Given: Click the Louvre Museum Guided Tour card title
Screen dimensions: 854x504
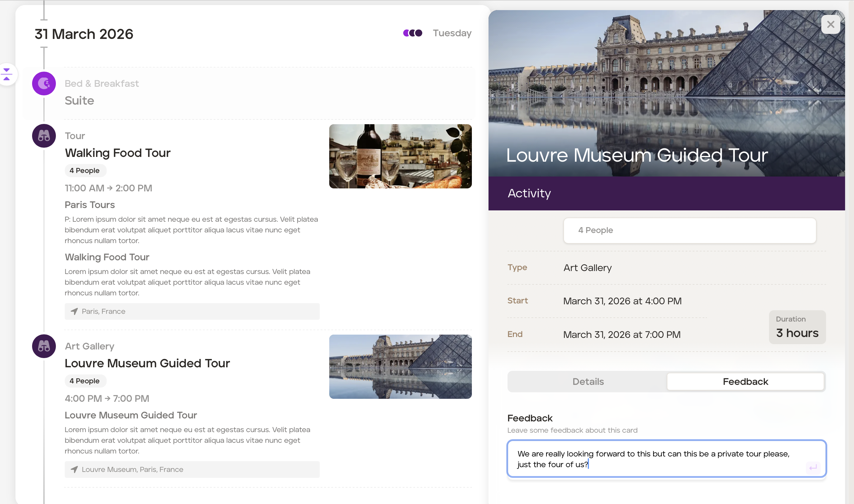Looking at the screenshot, I should pyautogui.click(x=147, y=363).
